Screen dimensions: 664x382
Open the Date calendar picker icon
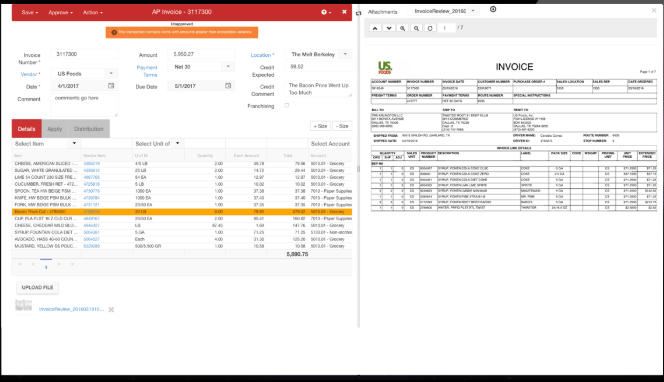pyautogui.click(x=111, y=86)
